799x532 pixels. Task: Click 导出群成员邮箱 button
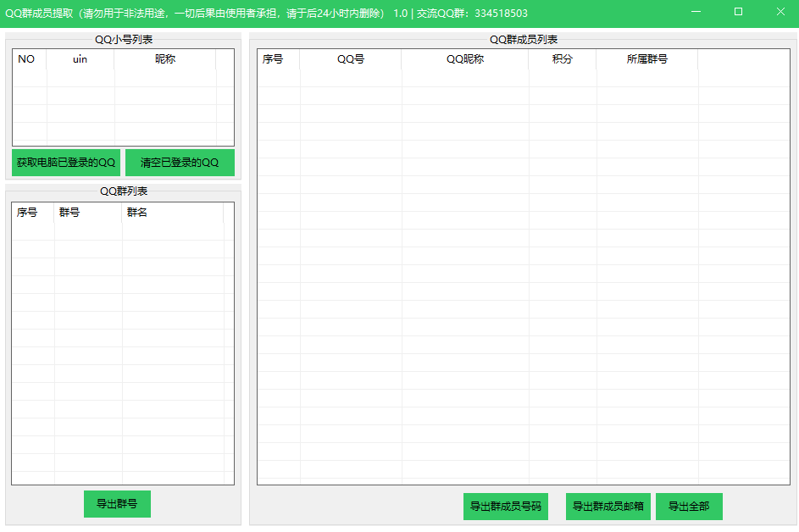[608, 507]
